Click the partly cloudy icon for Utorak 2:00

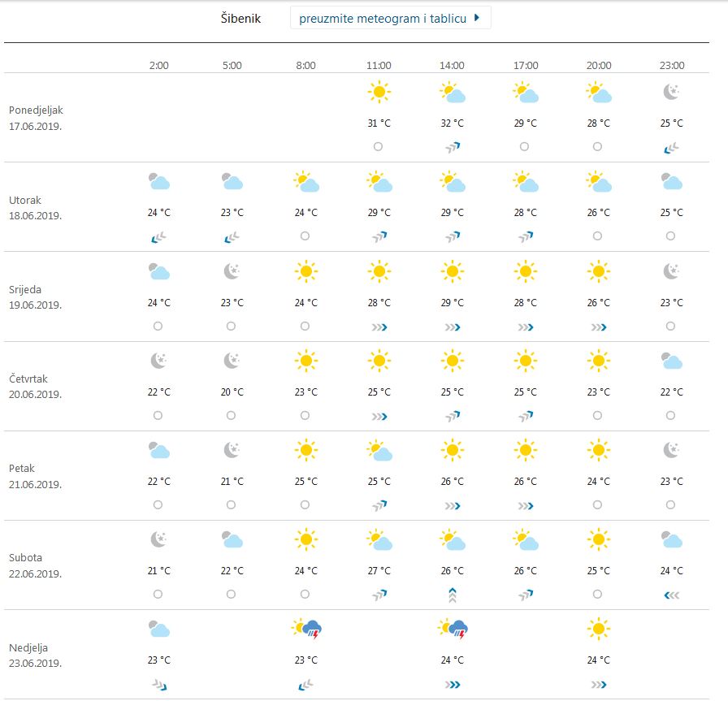(x=158, y=181)
